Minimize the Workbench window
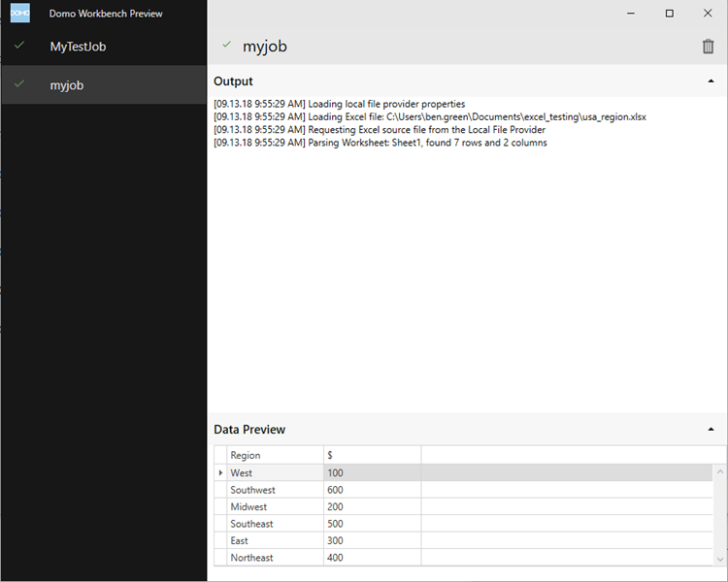This screenshot has width=728, height=582. tap(631, 13)
